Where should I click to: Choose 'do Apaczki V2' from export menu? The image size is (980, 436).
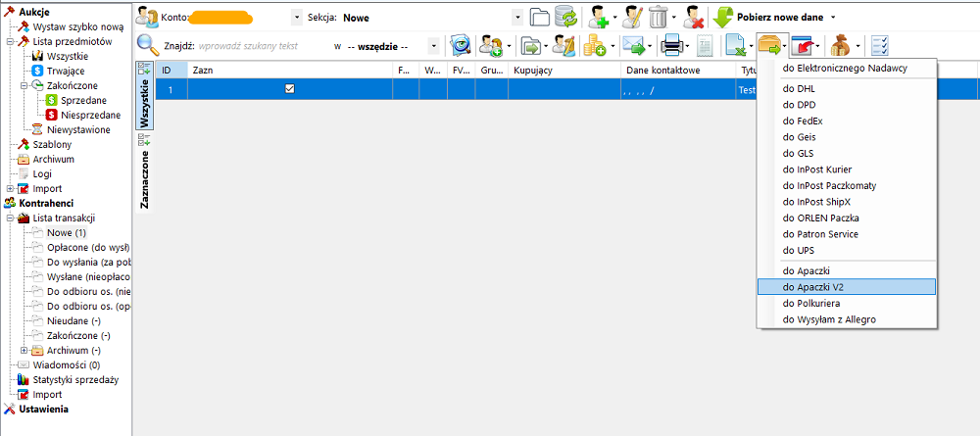tap(813, 286)
